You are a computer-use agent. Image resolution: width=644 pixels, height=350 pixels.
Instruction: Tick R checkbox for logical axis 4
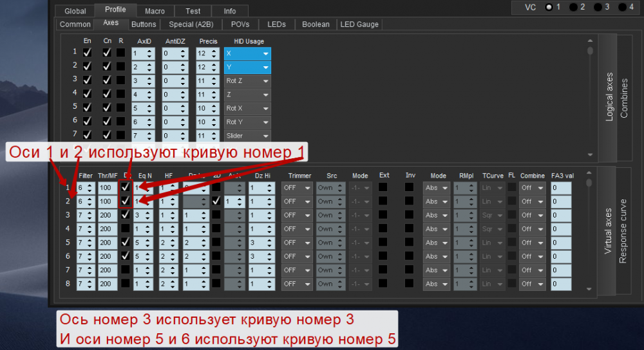[x=120, y=93]
